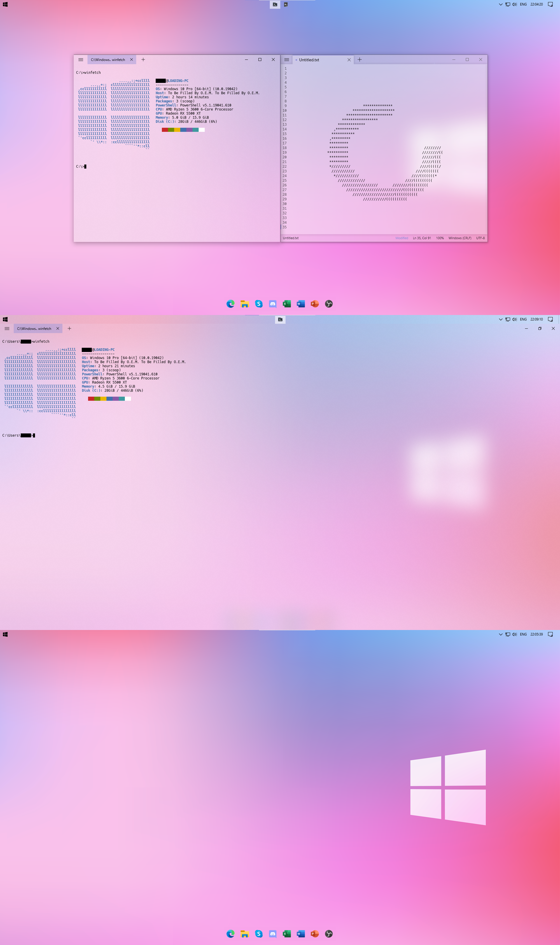560x945 pixels.
Task: Add a new tab in the windowed terminal
Action: click(x=143, y=60)
